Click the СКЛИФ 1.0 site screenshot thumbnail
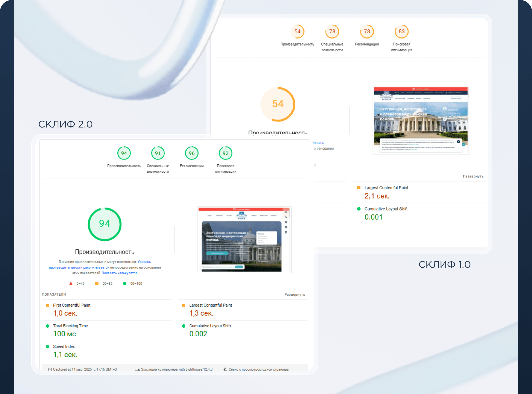Viewport: 532px width, 394px height. [421, 120]
